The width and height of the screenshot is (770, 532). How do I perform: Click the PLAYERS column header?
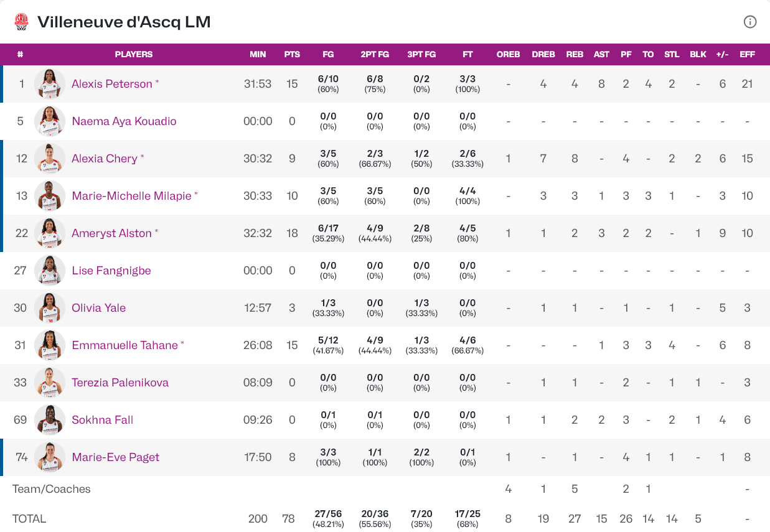[x=134, y=54]
